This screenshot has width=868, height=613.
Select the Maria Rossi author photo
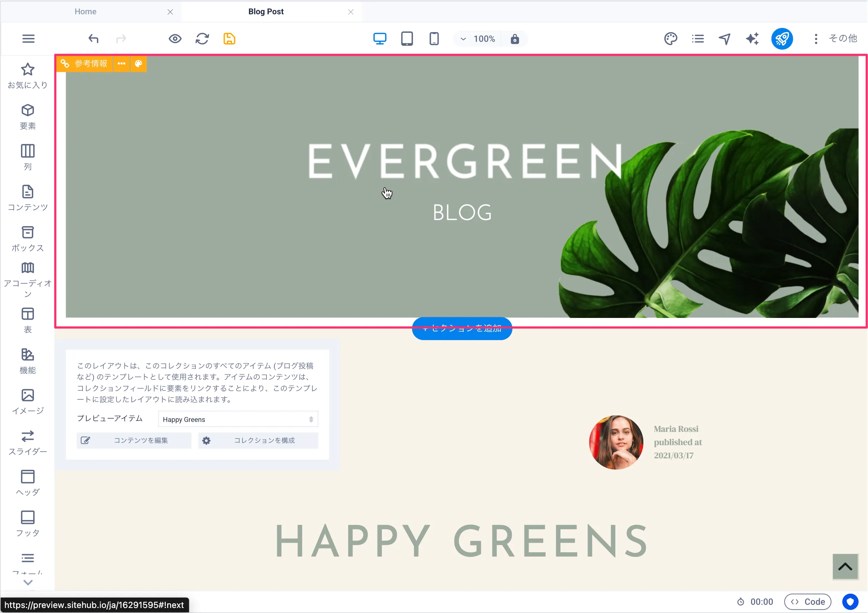(616, 443)
